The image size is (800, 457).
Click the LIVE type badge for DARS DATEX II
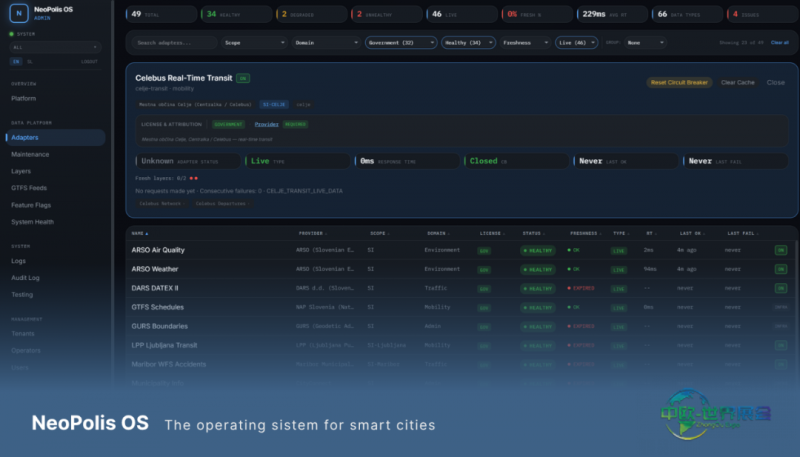[619, 289]
